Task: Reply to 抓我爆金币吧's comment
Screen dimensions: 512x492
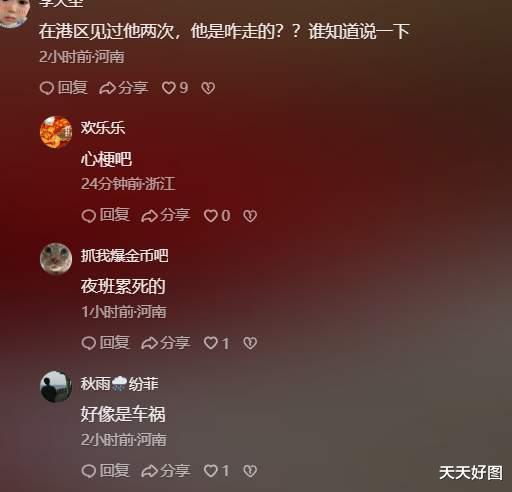Action: pos(105,343)
